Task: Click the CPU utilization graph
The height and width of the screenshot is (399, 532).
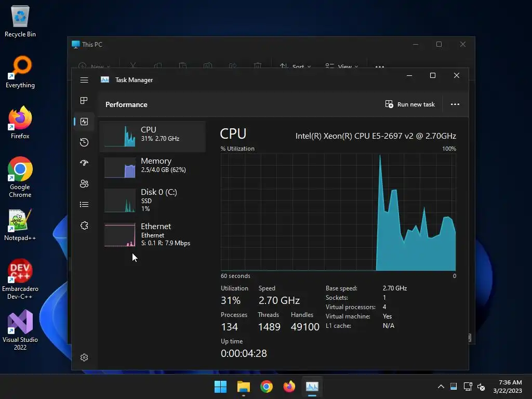Action: tap(338, 212)
